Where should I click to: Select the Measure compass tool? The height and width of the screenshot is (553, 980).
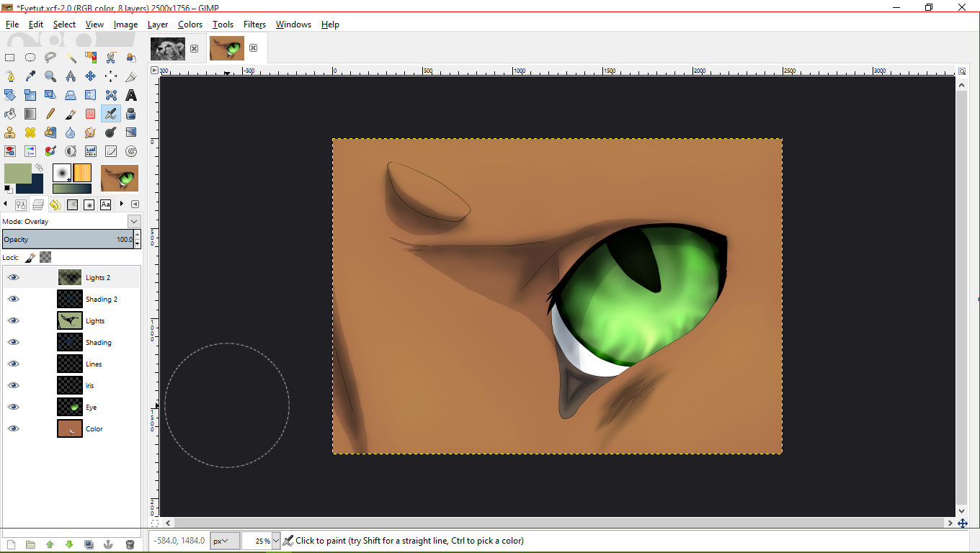click(71, 76)
